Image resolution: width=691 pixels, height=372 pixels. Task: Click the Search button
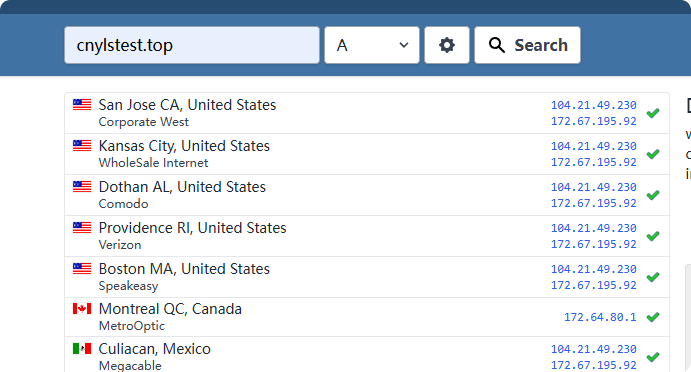[528, 45]
